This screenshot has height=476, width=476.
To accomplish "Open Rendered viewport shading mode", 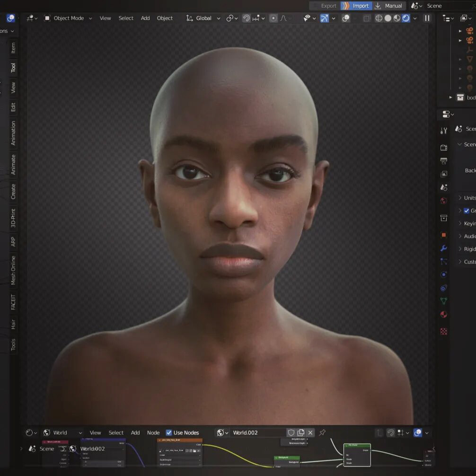I will point(406,18).
